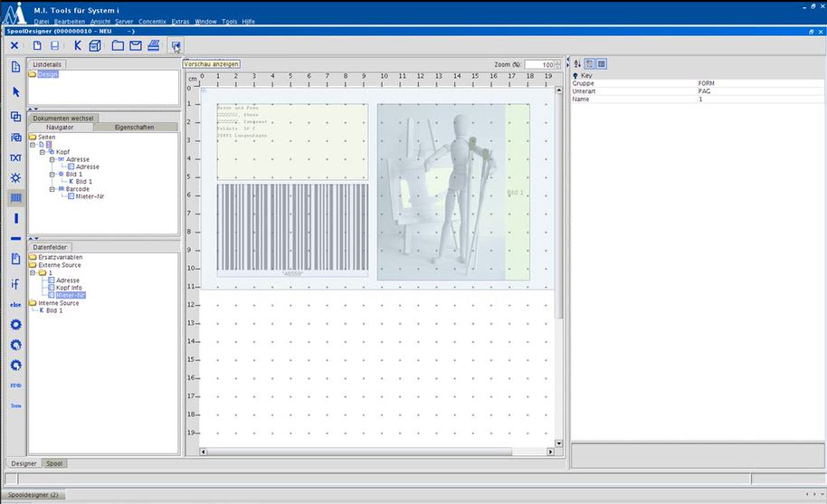Toggle the table view properties button
The height and width of the screenshot is (504, 827).
(602, 63)
